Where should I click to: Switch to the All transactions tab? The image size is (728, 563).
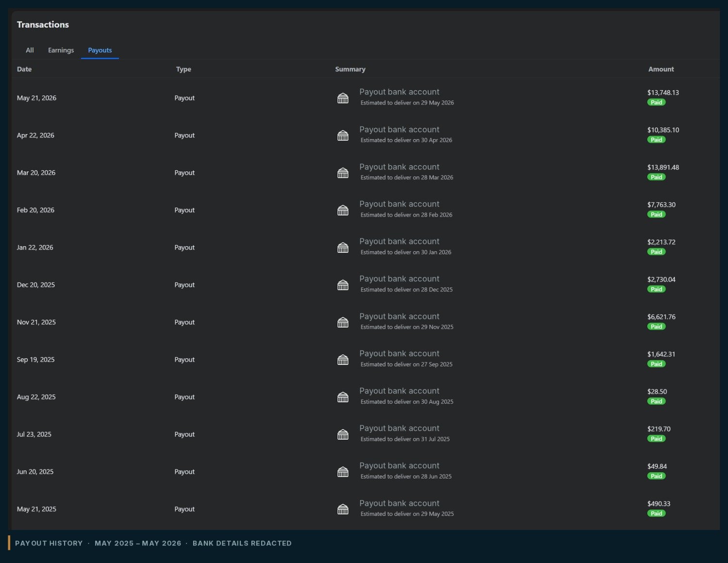tap(30, 50)
